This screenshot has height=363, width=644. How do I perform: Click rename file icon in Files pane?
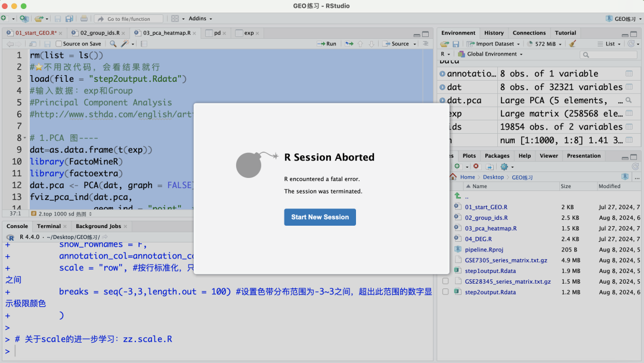[490, 167]
